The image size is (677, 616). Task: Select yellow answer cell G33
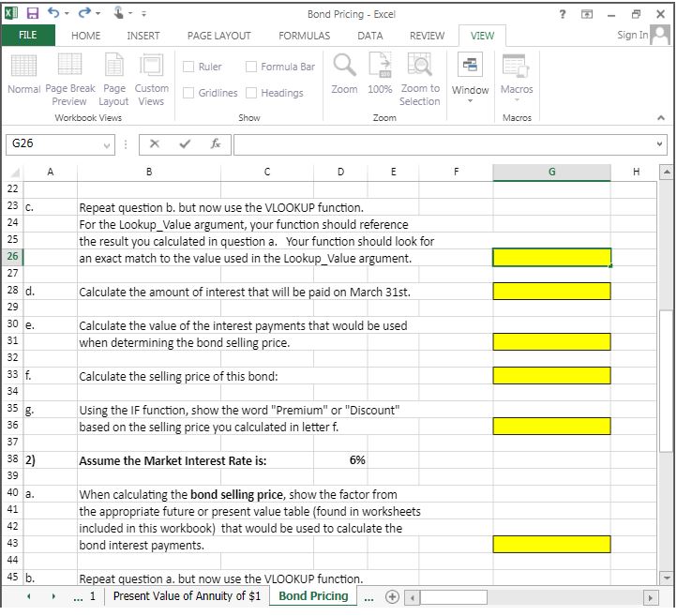point(551,376)
